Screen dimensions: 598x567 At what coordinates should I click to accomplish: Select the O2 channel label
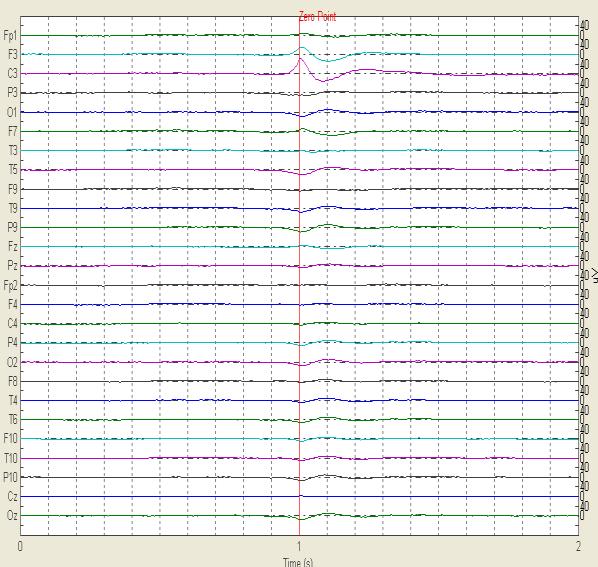[12, 362]
